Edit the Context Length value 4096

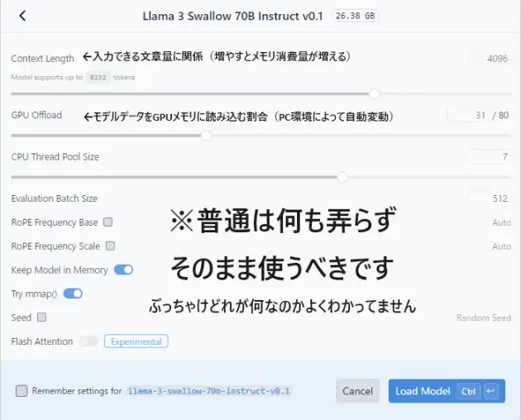point(489,59)
